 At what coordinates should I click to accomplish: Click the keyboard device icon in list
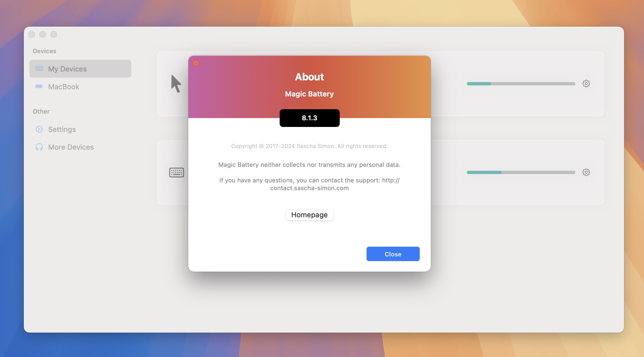tap(176, 172)
